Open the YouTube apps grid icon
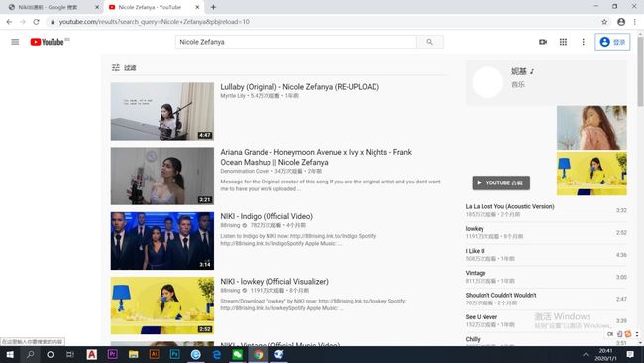This screenshot has width=644, height=363. tap(563, 42)
